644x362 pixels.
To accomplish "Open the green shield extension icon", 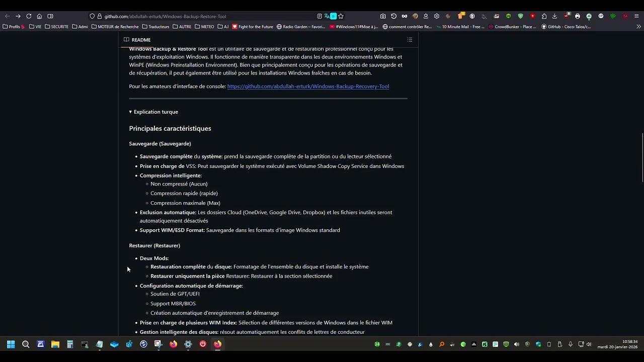I will (x=520, y=16).
